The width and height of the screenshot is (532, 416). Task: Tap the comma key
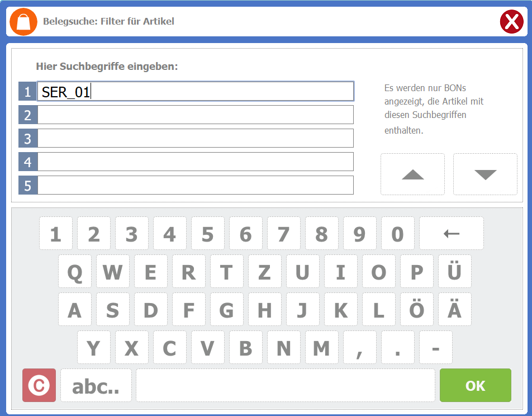coord(359,348)
